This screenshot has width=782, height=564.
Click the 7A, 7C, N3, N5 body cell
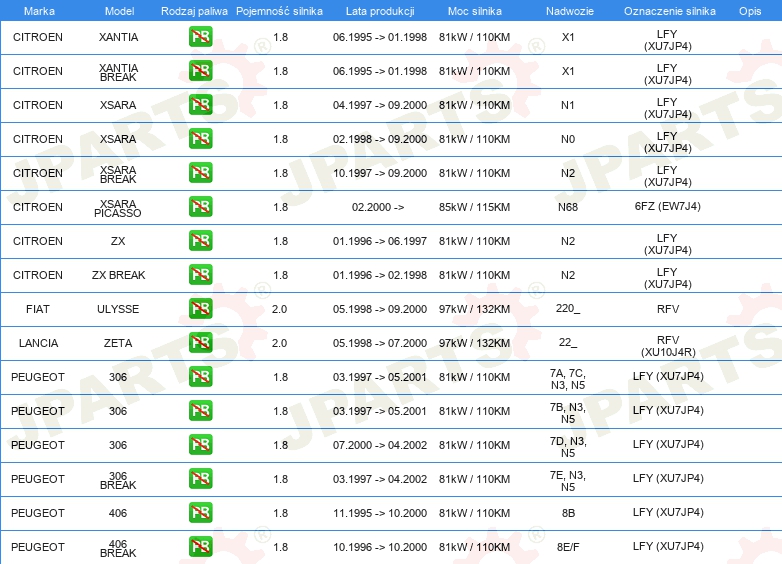[x=568, y=379]
